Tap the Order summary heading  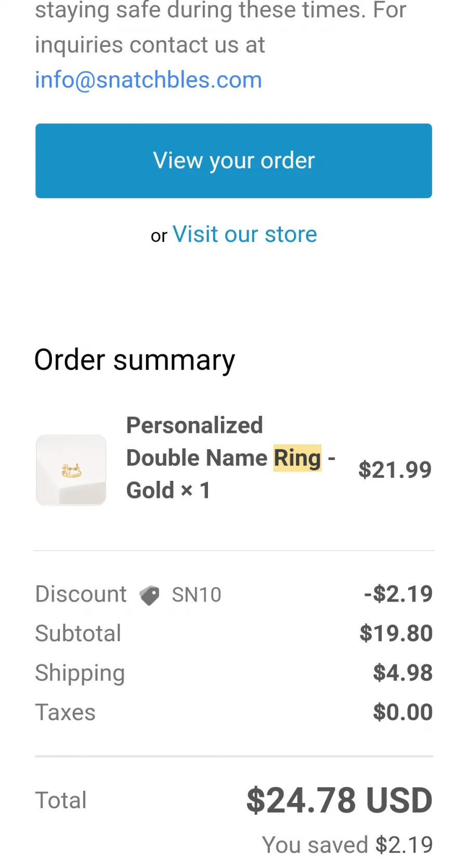tap(135, 360)
